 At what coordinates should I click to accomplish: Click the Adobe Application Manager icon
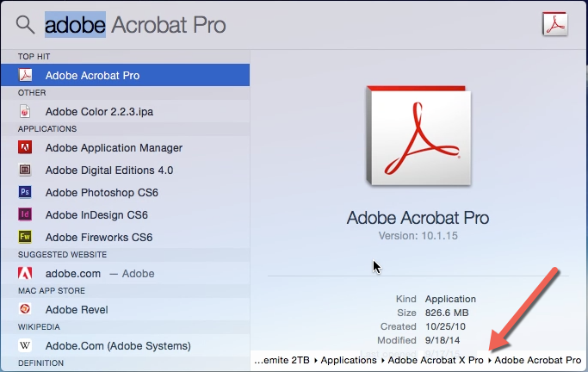[x=25, y=147]
